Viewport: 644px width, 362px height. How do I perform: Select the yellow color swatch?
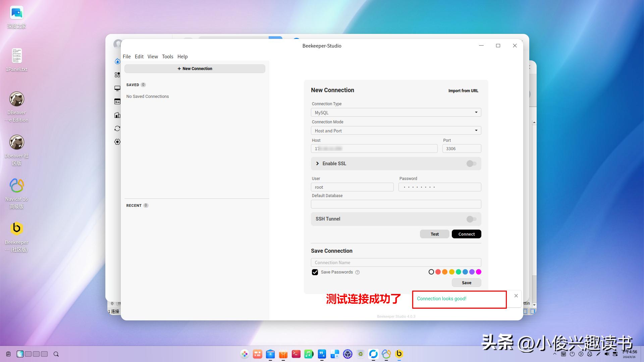click(x=452, y=272)
